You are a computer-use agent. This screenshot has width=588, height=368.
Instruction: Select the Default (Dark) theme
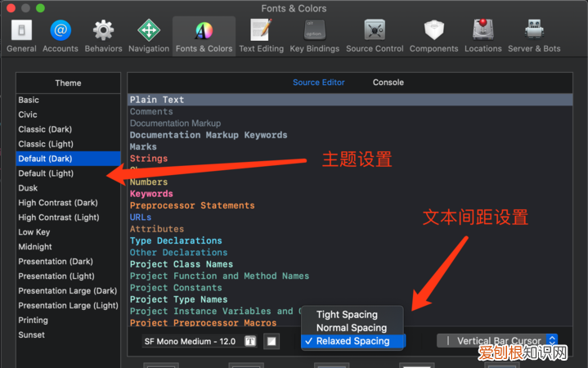tap(68, 159)
